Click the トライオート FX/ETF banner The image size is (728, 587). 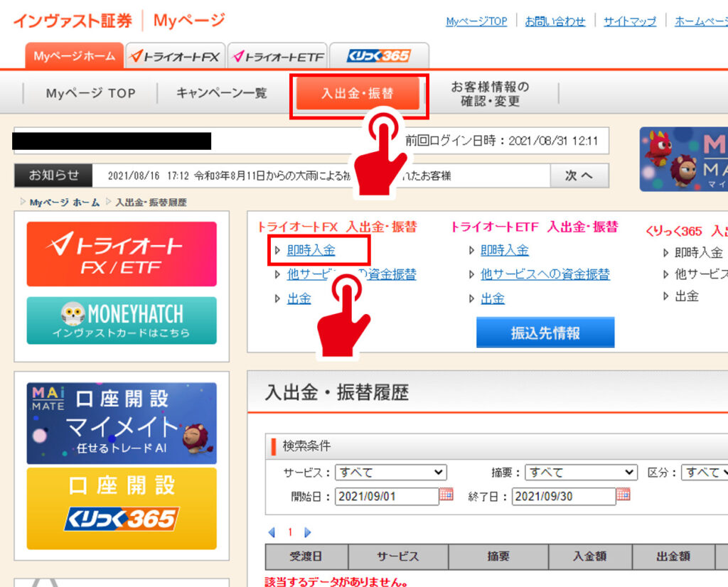click(122, 254)
